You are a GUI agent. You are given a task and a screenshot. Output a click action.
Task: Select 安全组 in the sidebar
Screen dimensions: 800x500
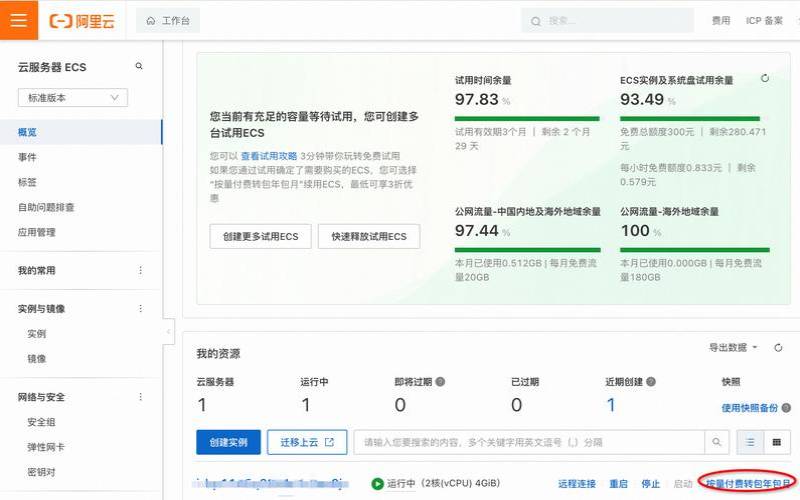tap(41, 422)
